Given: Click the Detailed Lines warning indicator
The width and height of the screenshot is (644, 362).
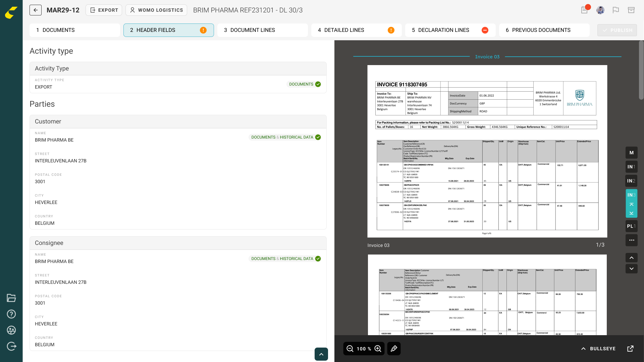Looking at the screenshot, I should 391,30.
